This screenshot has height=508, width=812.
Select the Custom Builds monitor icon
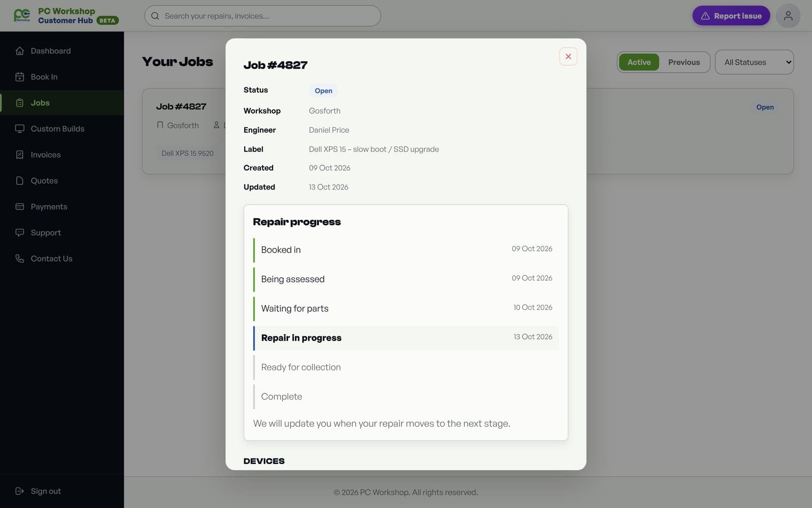pos(20,129)
